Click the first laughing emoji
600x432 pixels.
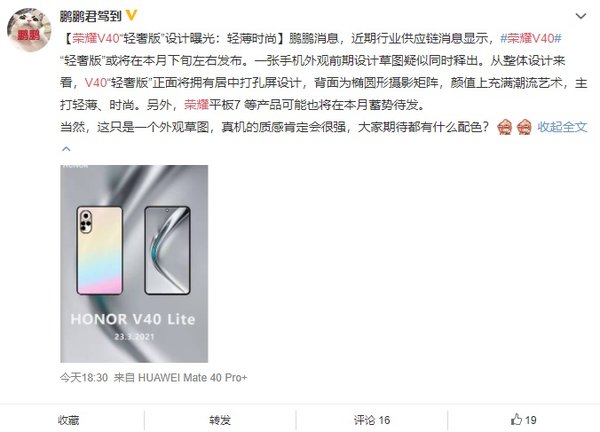click(x=505, y=127)
